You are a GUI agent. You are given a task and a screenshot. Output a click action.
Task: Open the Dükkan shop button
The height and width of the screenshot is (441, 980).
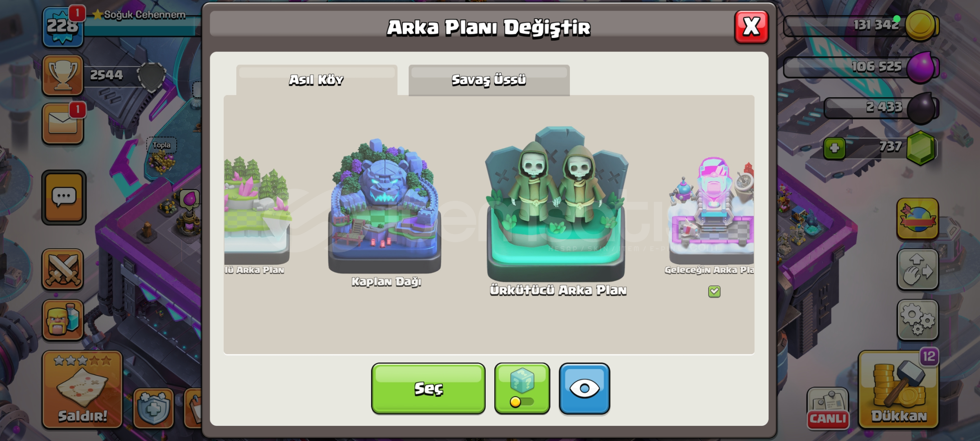[899, 390]
